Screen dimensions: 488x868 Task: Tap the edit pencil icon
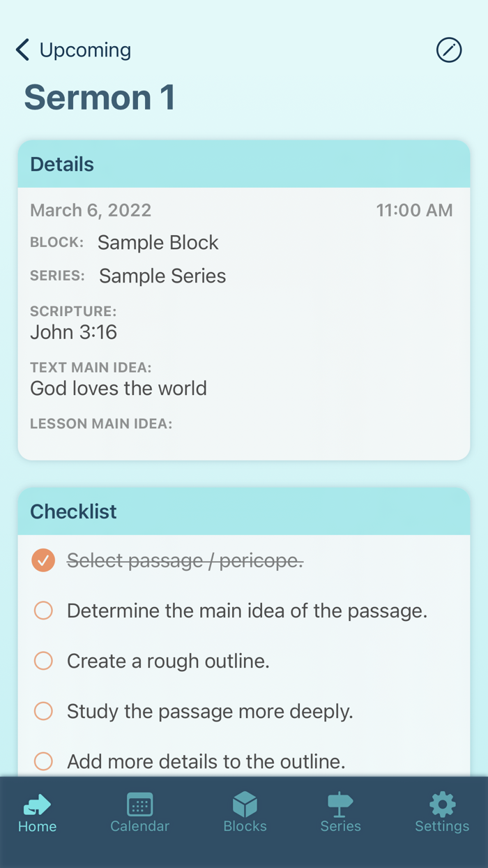pyautogui.click(x=449, y=50)
